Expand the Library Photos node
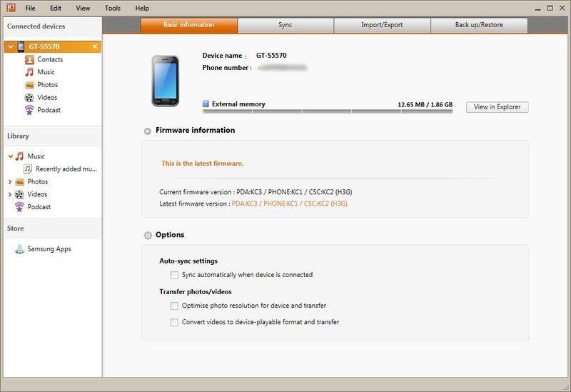The width and height of the screenshot is (571, 392). click(10, 182)
